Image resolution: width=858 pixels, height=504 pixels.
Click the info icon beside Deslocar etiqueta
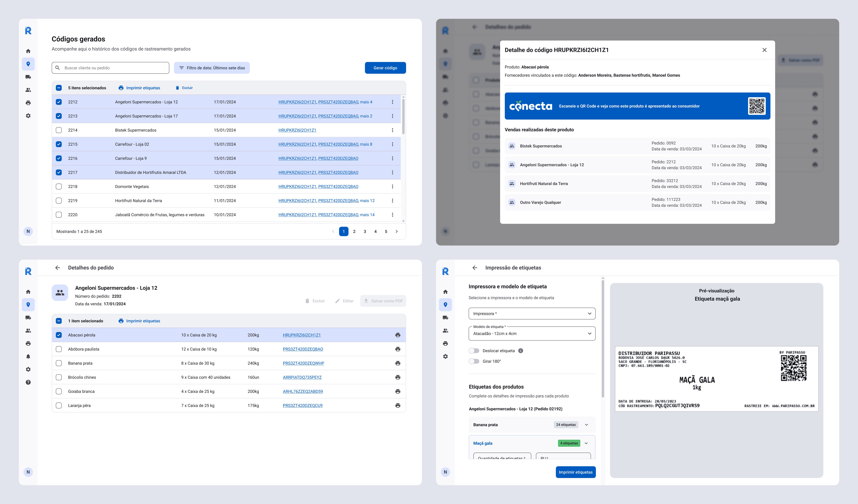pos(521,351)
